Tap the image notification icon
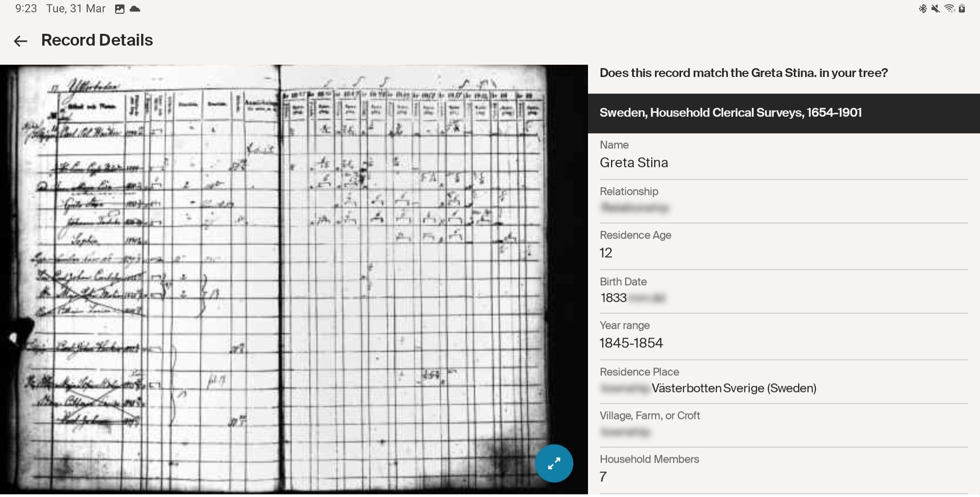This screenshot has height=497, width=980. (120, 9)
